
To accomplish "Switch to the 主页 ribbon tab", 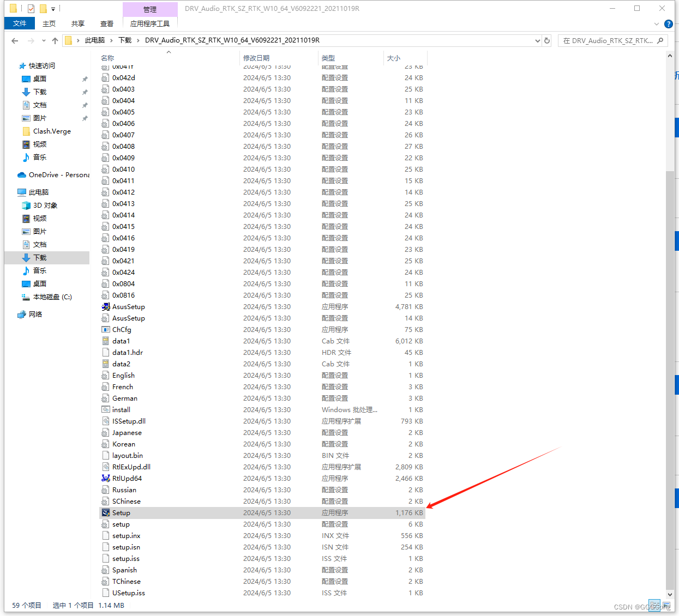I will (x=49, y=23).
